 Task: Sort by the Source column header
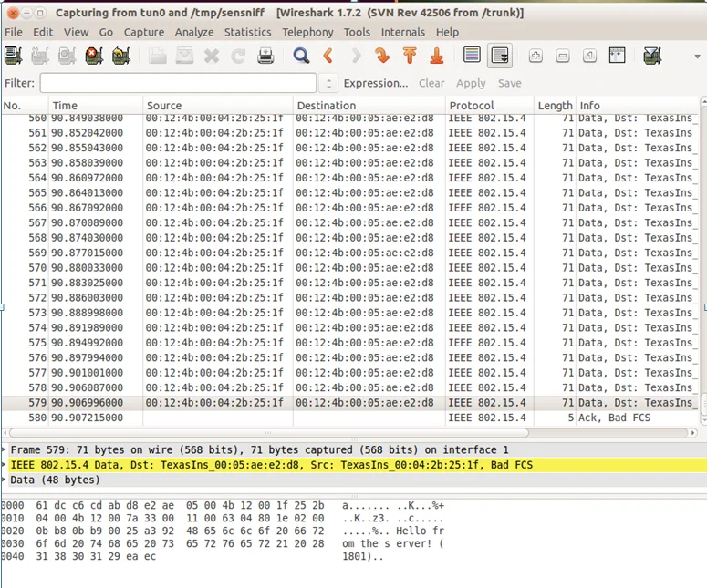[x=218, y=106]
